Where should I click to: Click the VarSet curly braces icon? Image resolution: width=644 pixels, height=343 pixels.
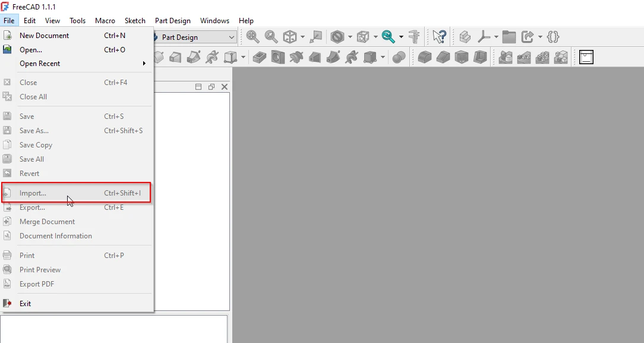tap(553, 37)
